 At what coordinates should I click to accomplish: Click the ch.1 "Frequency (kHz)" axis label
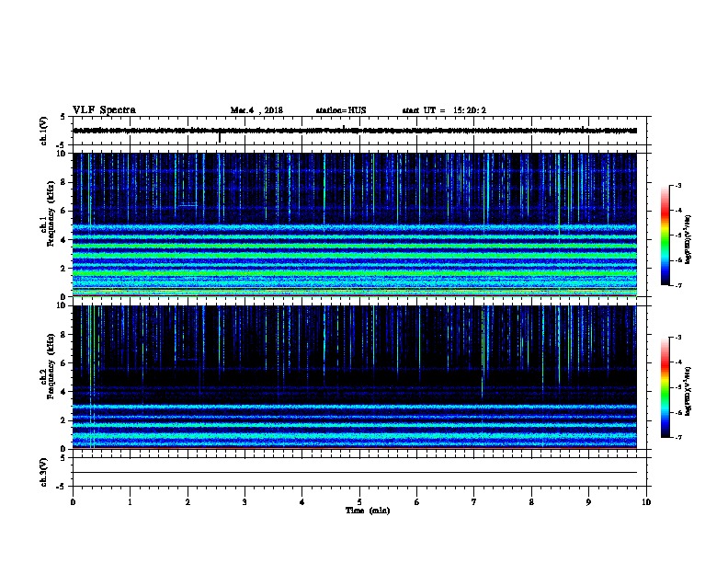pos(51,213)
